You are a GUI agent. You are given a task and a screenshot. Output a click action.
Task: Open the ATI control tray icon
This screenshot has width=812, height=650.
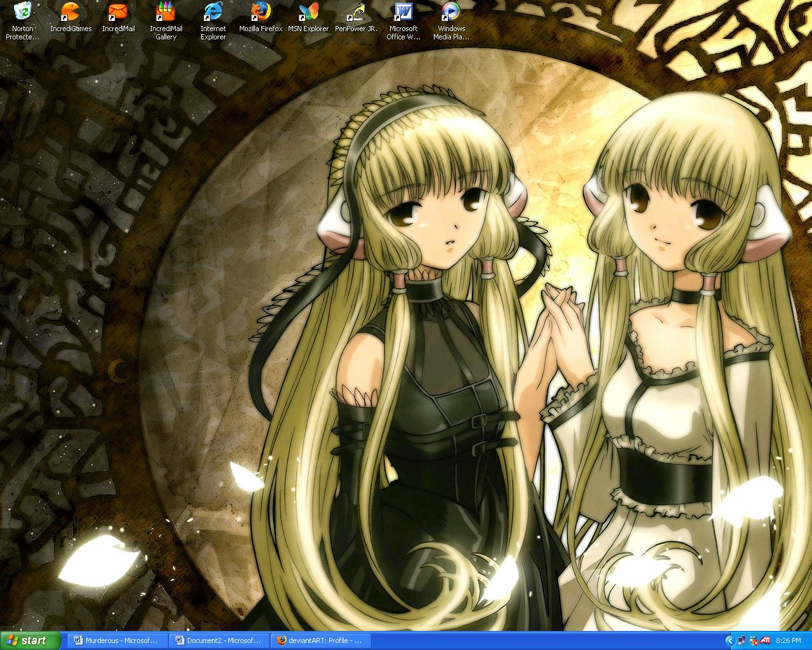[764, 641]
